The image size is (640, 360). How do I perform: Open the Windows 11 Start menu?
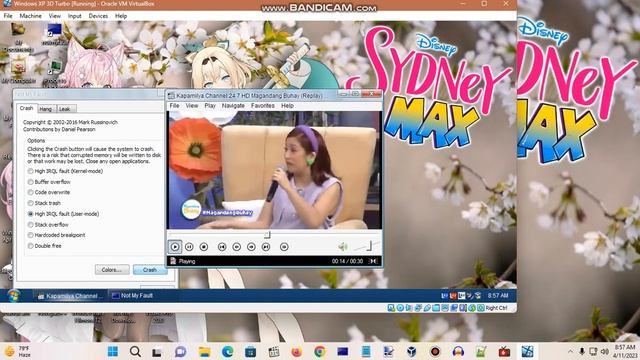pyautogui.click(x=113, y=351)
